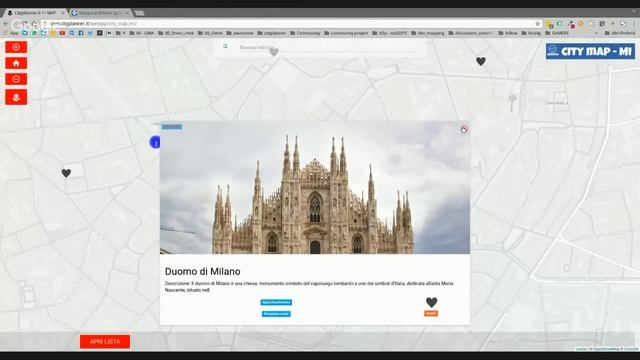Click the blue cluster marker numbered 3
This screenshot has height=360, width=640.
[155, 142]
